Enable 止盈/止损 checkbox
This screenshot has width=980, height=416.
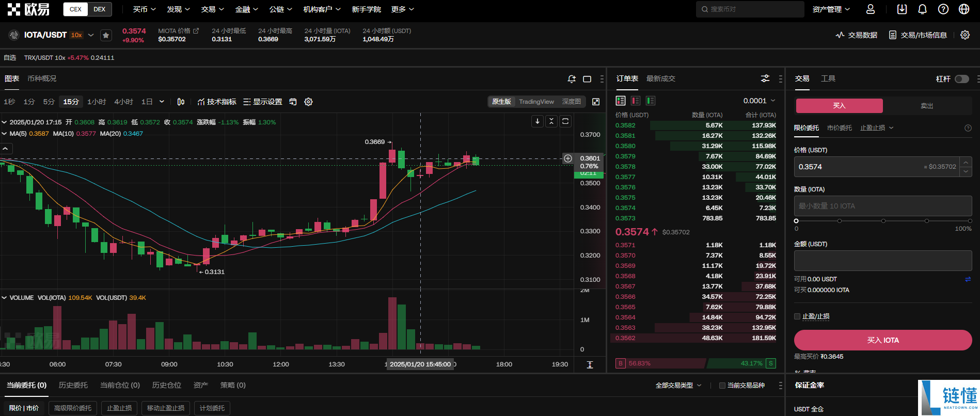click(797, 316)
